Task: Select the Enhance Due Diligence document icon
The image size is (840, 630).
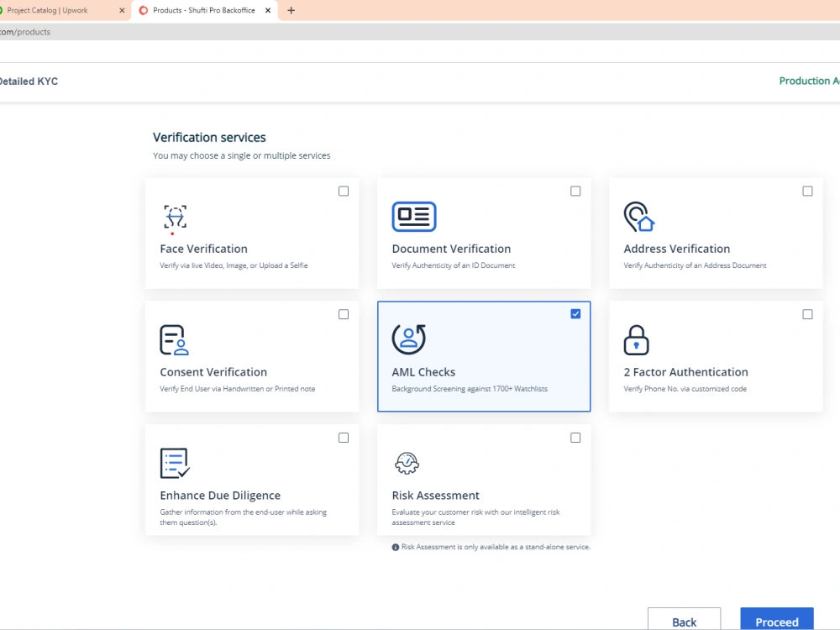Action: 174,463
